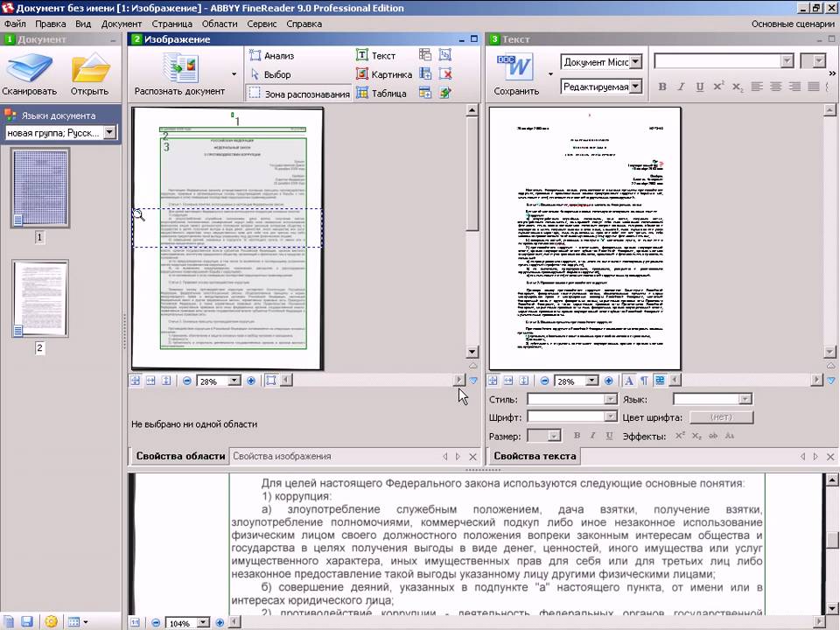Zoom in on the Image pane
The width and height of the screenshot is (840, 630).
251,381
